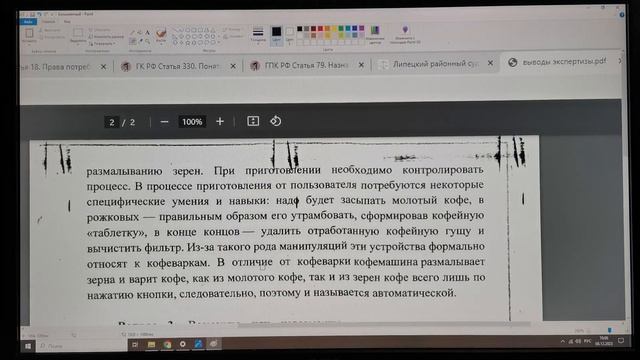Screen dimensions: 640x360
Task: Select Color 1 box
Action: (276, 35)
